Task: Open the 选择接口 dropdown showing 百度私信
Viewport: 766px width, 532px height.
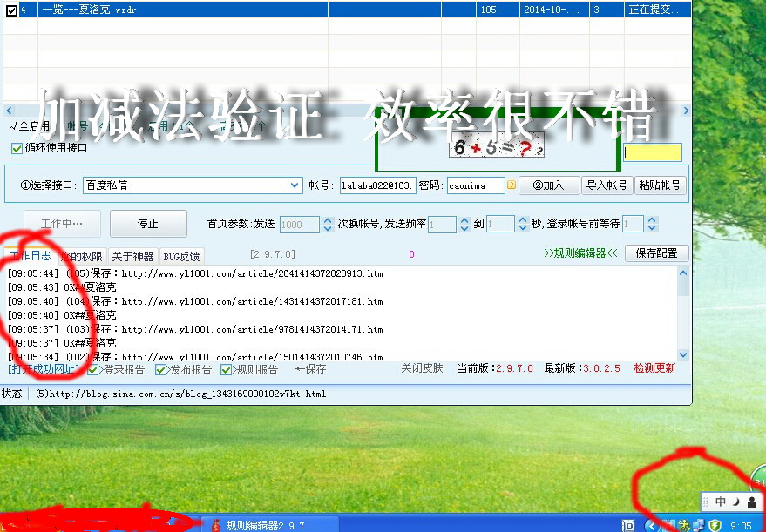Action: [295, 185]
